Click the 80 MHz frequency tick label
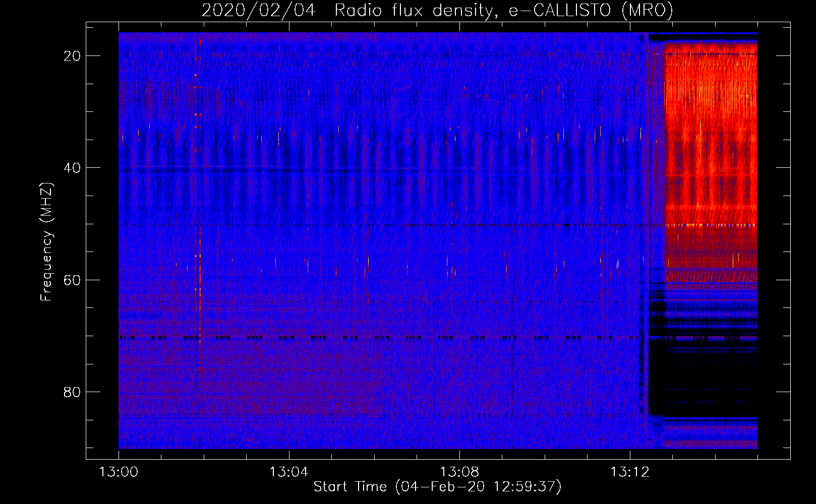816x504 pixels. pyautogui.click(x=72, y=392)
